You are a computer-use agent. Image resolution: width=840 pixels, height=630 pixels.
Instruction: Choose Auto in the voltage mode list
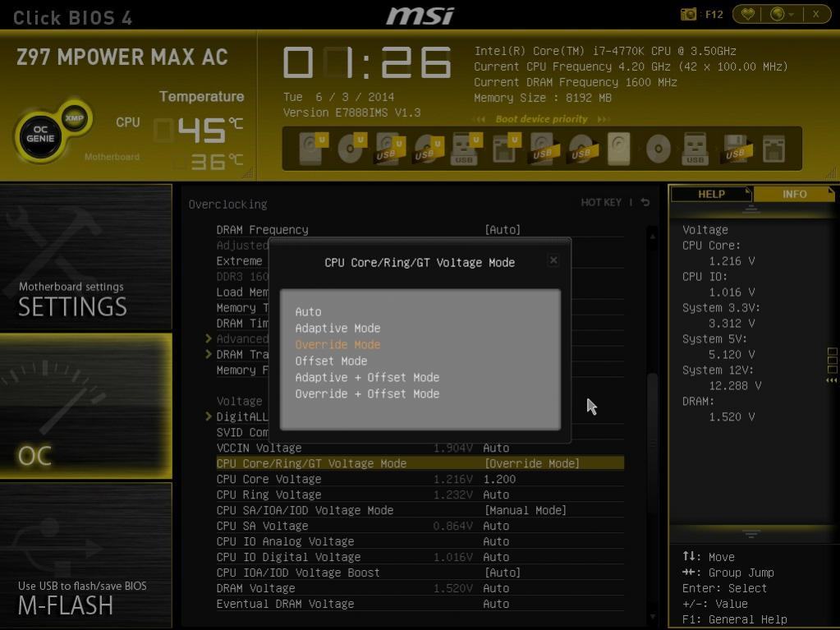pos(308,312)
